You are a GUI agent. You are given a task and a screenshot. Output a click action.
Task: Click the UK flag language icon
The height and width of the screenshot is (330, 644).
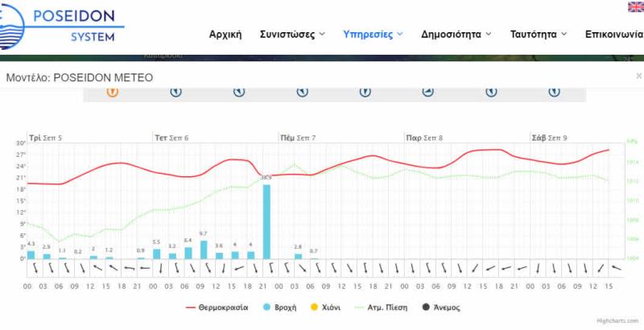click(635, 7)
